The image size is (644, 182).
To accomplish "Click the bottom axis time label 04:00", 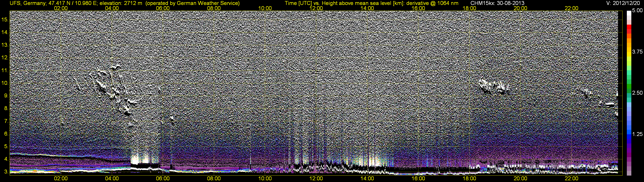I will pos(112,179).
